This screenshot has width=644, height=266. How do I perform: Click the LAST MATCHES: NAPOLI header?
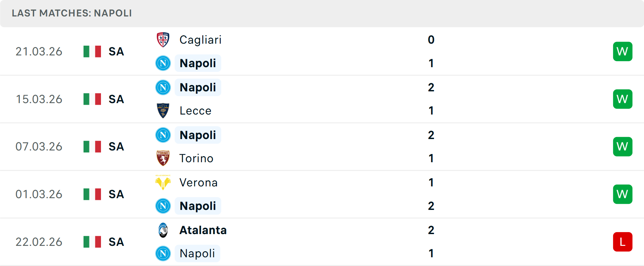[72, 13]
